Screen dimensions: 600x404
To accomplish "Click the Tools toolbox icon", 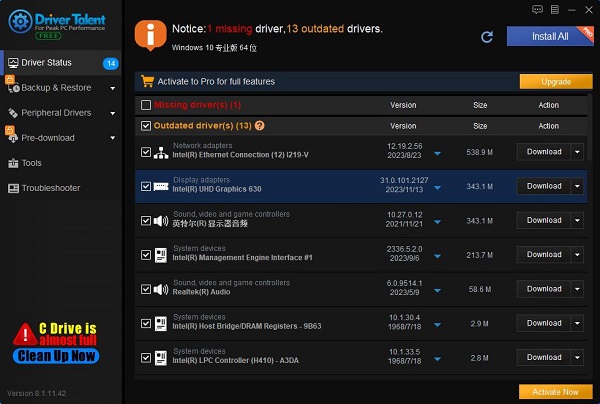I will [13, 163].
